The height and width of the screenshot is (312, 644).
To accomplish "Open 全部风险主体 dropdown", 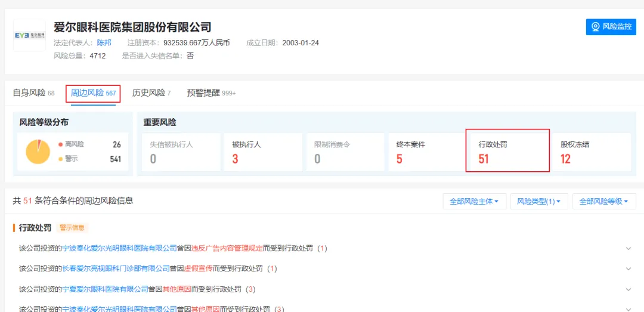I will coord(475,202).
